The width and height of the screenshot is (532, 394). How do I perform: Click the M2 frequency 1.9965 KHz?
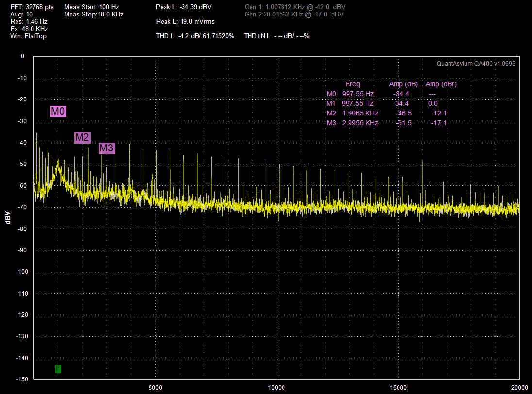(360, 113)
